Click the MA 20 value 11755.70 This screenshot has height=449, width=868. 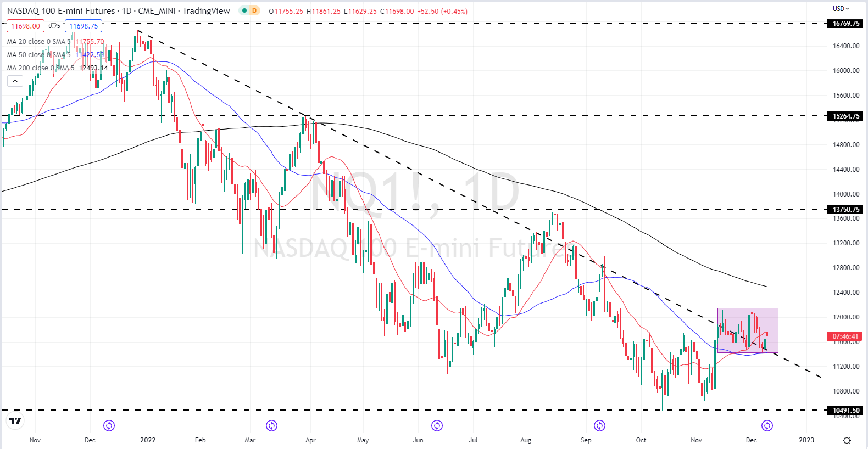(90, 42)
